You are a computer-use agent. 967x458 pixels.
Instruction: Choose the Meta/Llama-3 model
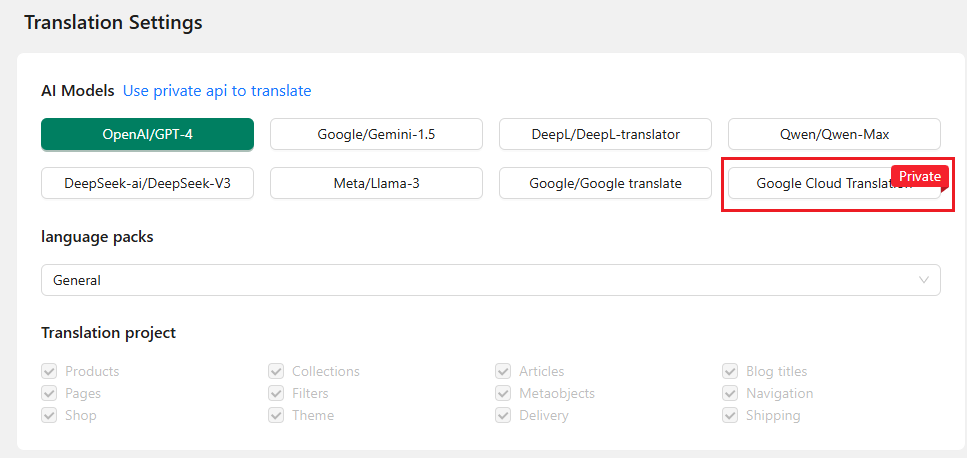[x=376, y=183]
